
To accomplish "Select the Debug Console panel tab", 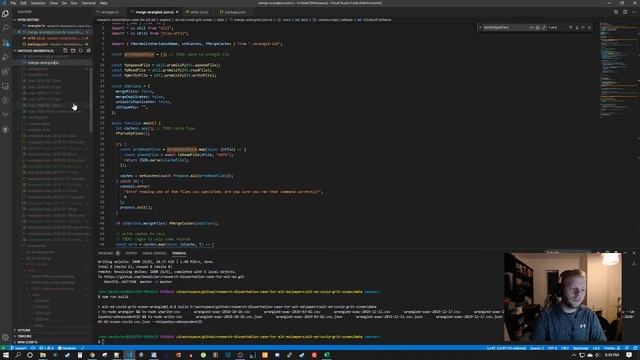I will coord(154,253).
